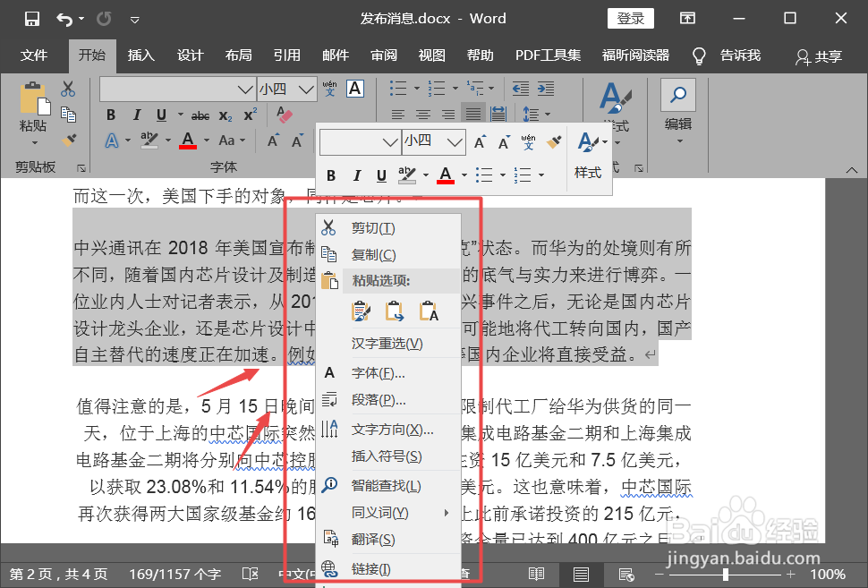Toggle subscript x₂ in ribbon
This screenshot has height=588, width=868.
pyautogui.click(x=226, y=115)
